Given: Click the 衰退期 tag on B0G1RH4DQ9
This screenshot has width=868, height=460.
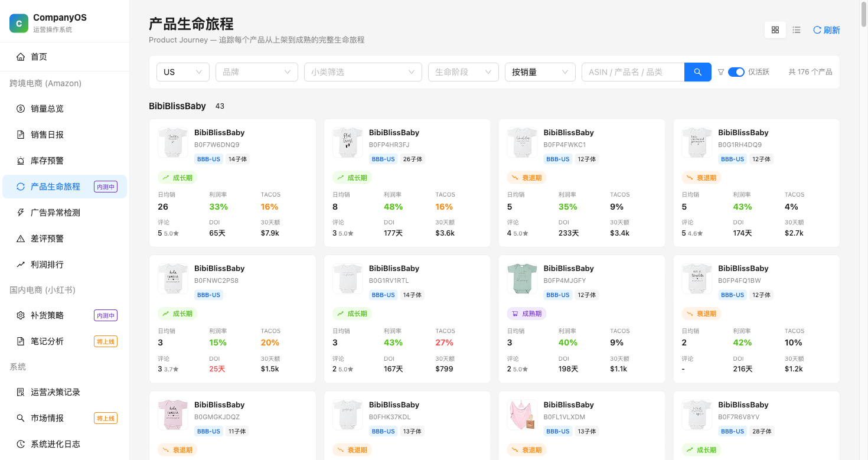Looking at the screenshot, I should tap(701, 177).
